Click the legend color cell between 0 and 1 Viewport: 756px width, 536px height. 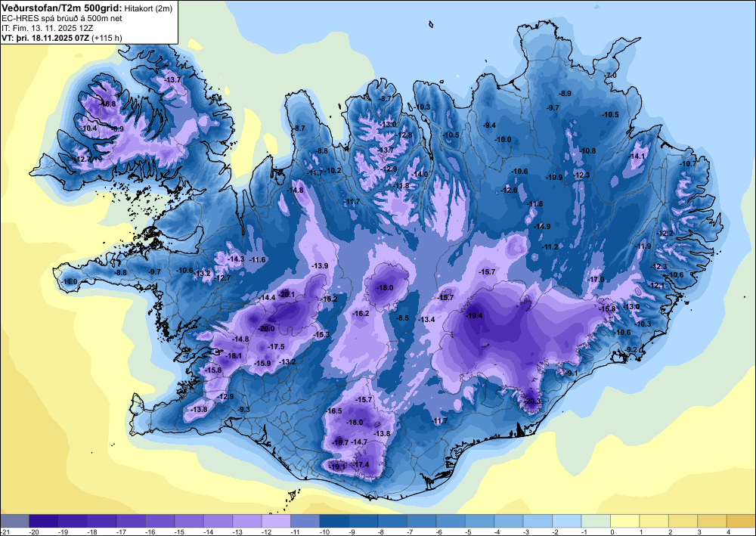tap(625, 521)
